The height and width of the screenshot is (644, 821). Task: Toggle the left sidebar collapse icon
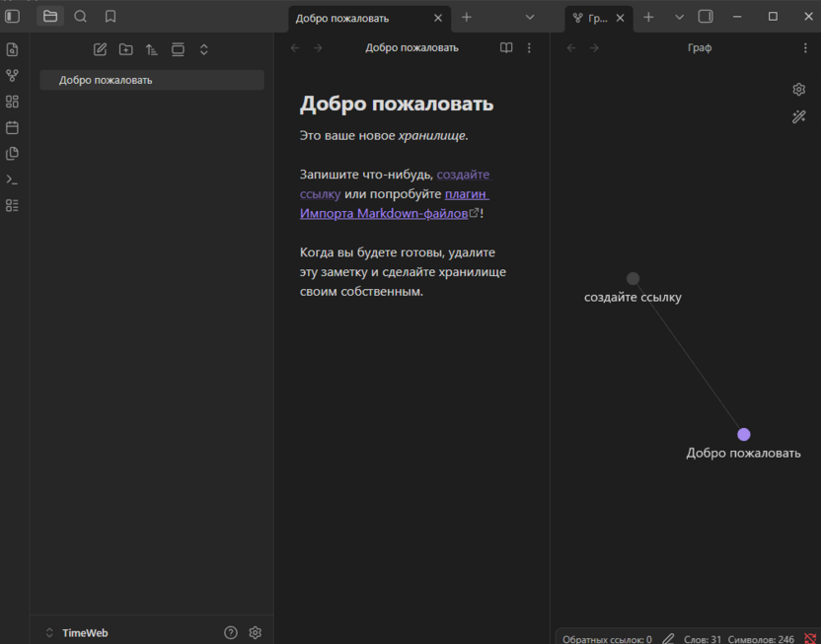coord(13,17)
